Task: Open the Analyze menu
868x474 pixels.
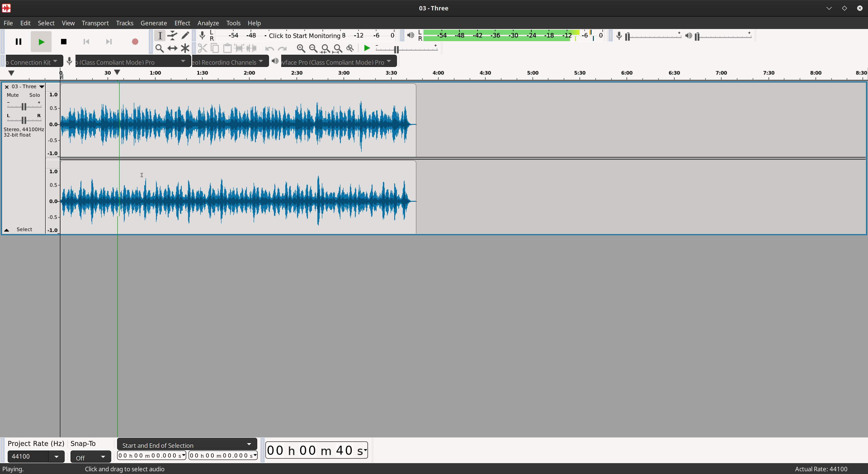Action: [208, 23]
